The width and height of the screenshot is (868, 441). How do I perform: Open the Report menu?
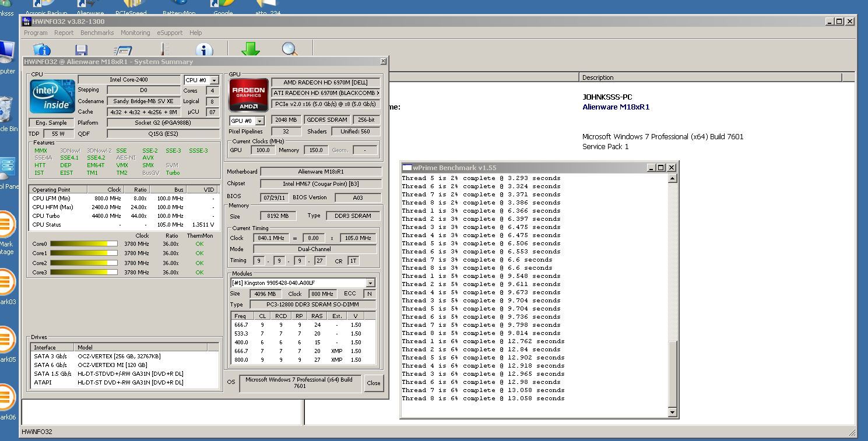click(x=64, y=33)
